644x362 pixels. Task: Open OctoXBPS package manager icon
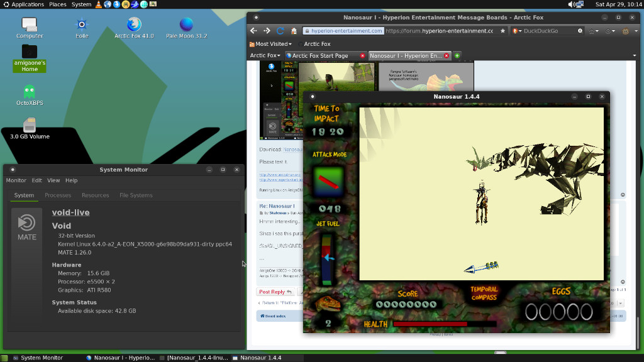click(30, 96)
